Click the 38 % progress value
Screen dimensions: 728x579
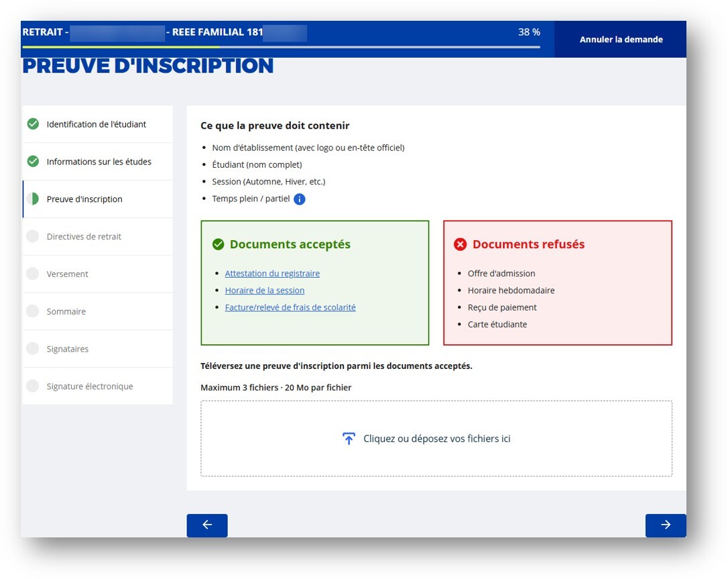tap(530, 32)
